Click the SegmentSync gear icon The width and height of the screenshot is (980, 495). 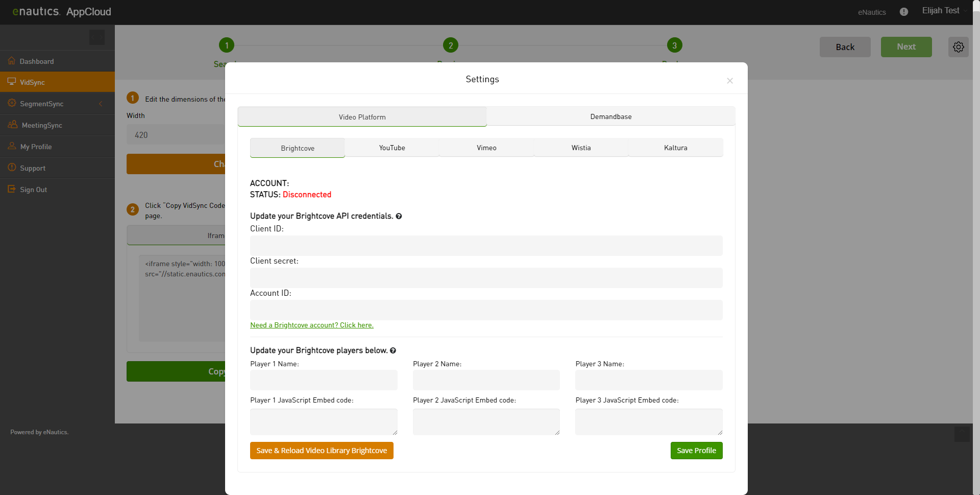[x=12, y=103]
